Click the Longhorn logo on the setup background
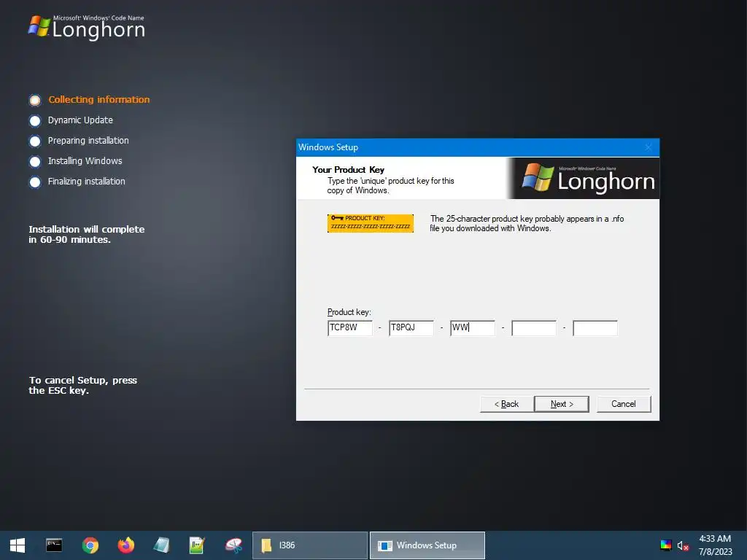 (x=86, y=28)
